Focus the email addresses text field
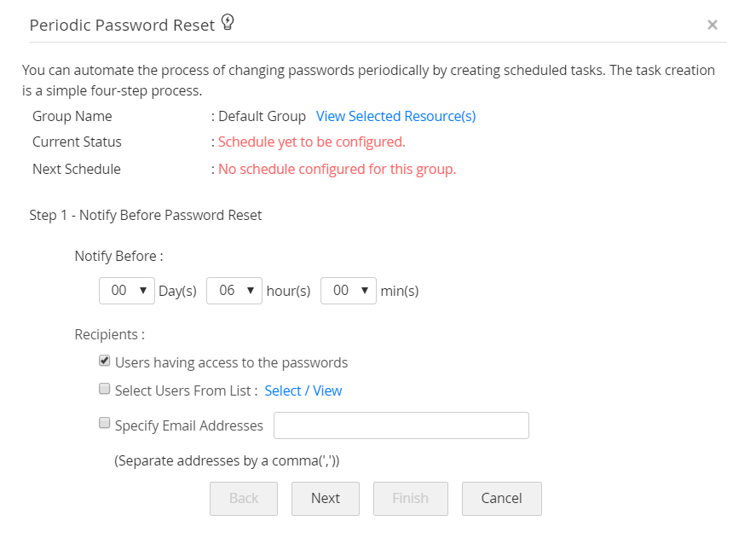Image resolution: width=756 pixels, height=538 pixels. [401, 425]
